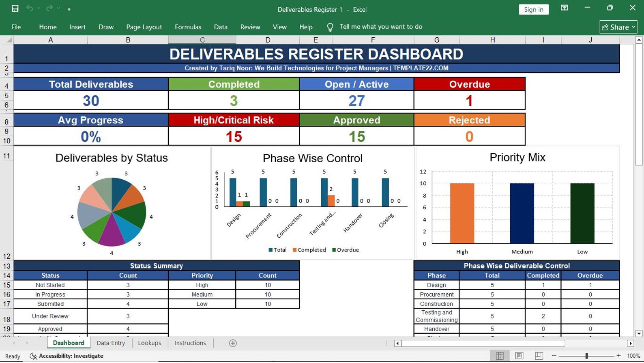Switch to the Formulas tab
Viewport: 644px width, 363px height.
(x=188, y=27)
